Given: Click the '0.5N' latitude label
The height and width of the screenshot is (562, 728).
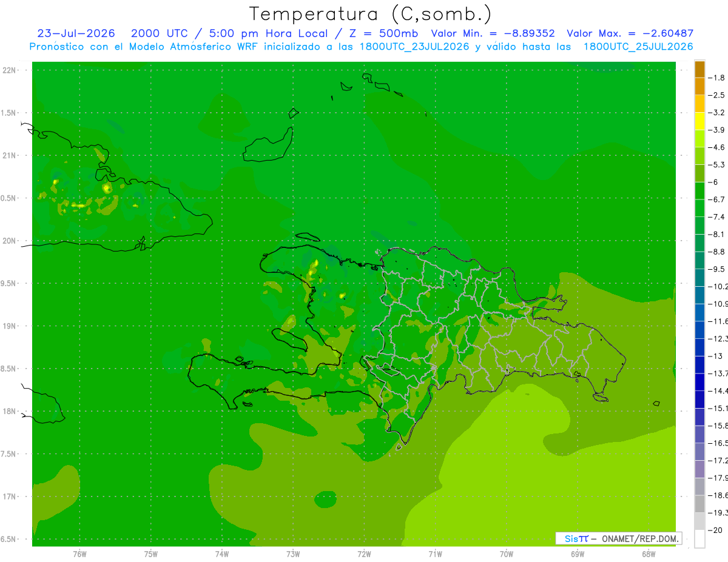Looking at the screenshot, I should (9, 198).
